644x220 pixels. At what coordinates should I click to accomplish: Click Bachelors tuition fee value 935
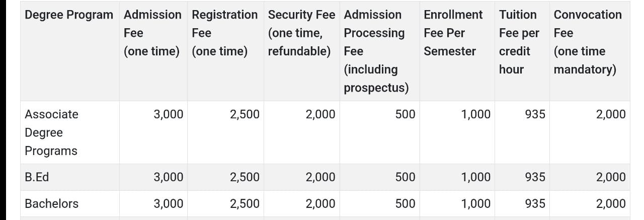535,204
